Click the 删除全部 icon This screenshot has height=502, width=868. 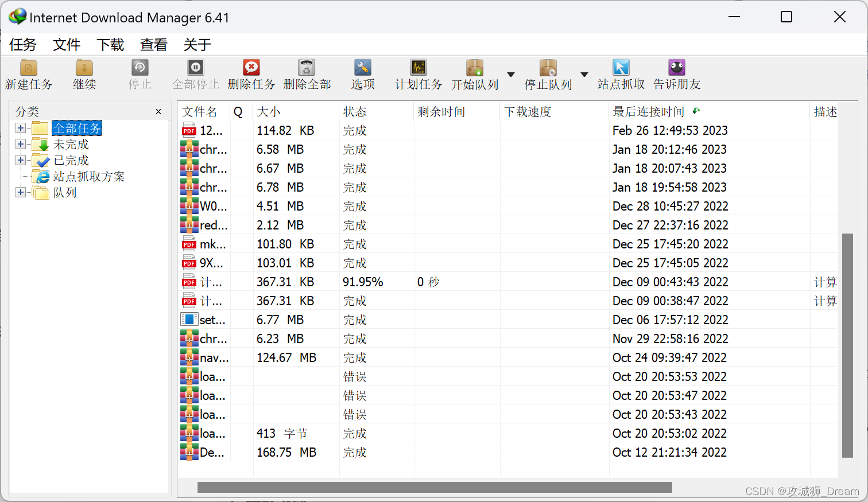[307, 68]
